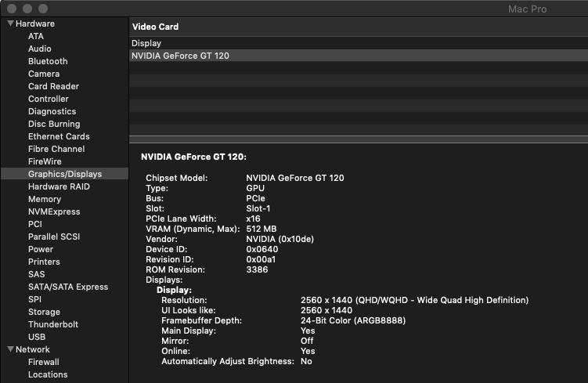Select SAS in the sidebar
Image resolution: width=588 pixels, height=383 pixels.
(x=36, y=275)
